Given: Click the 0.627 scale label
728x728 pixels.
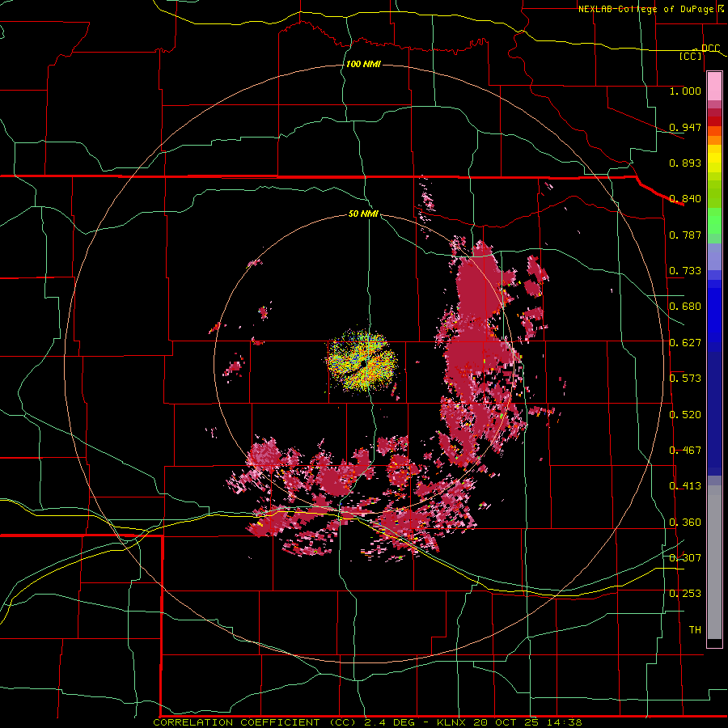Looking at the screenshot, I should pos(685,343).
